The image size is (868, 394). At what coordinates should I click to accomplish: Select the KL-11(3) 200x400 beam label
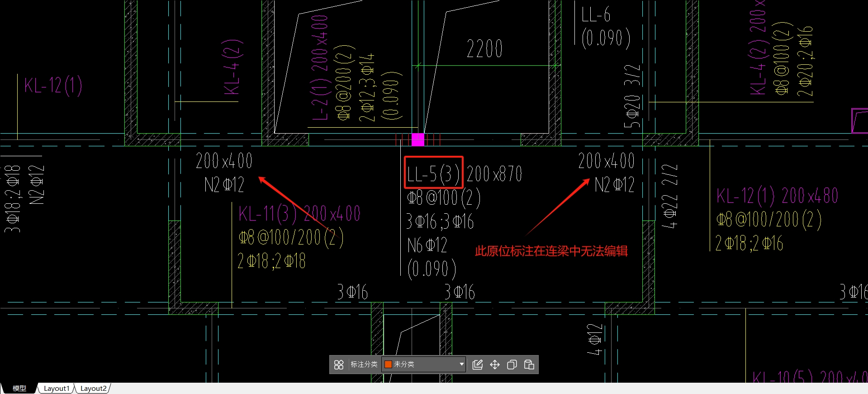click(x=299, y=213)
